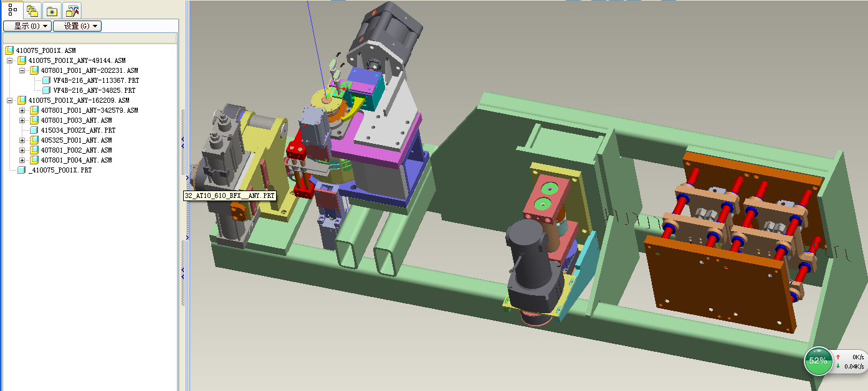This screenshot has width=868, height=391.
Task: Click the part icon of VF4B-216_ANY-34825.PRT
Action: point(46,90)
